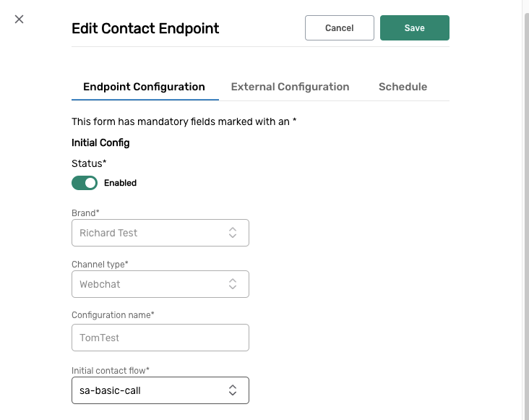Viewport: 529px width, 420px height.
Task: Save the contact endpoint changes
Action: pyautogui.click(x=415, y=27)
